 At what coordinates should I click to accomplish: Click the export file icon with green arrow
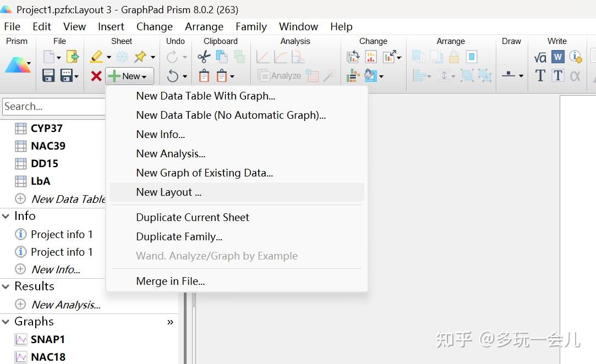(x=72, y=57)
